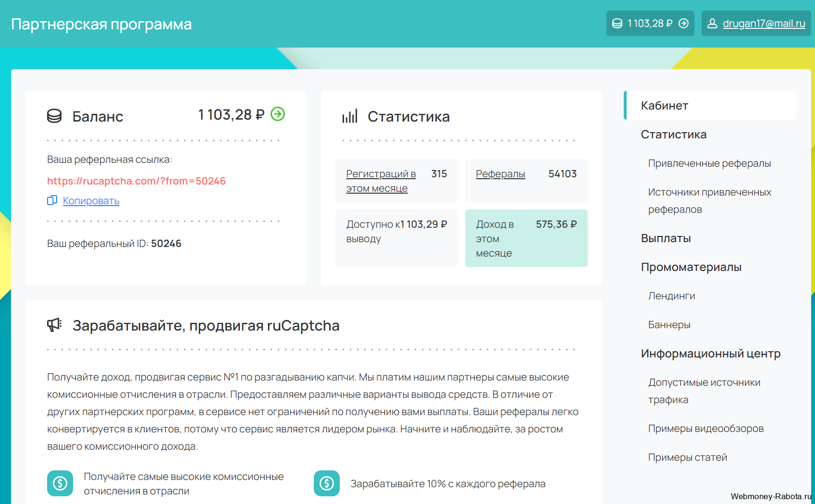Viewport: 815px width, 504px height.
Task: Open Примеры статей in the sidebar
Action: point(687,457)
